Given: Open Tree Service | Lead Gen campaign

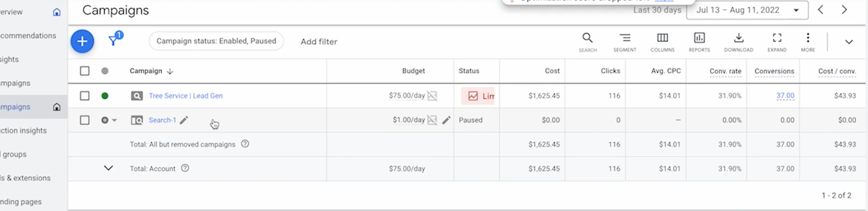Looking at the screenshot, I should coord(186,96).
